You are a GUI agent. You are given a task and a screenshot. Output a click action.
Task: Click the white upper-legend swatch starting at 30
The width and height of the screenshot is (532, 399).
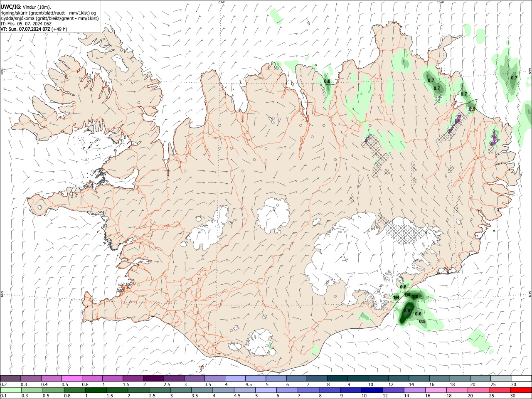pyautogui.click(x=521, y=379)
